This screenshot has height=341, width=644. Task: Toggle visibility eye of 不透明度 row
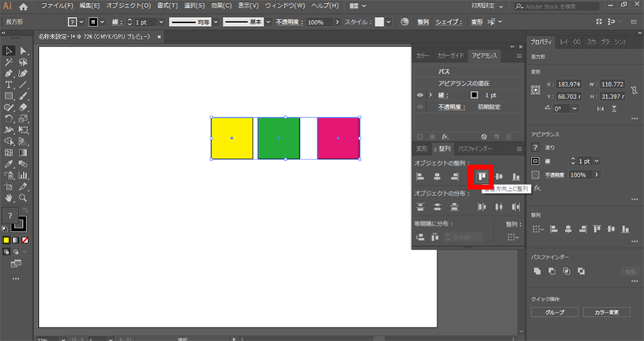coord(420,107)
